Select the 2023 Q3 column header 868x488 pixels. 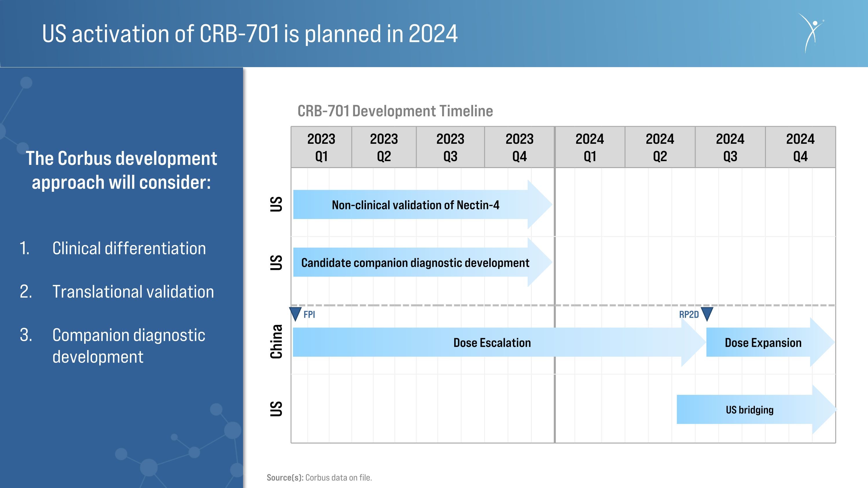pyautogui.click(x=450, y=147)
